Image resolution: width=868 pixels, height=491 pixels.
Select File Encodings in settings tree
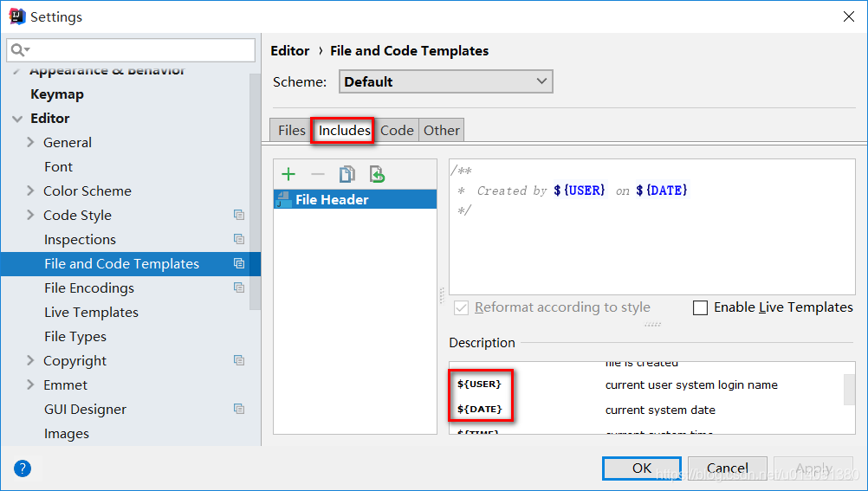click(89, 287)
